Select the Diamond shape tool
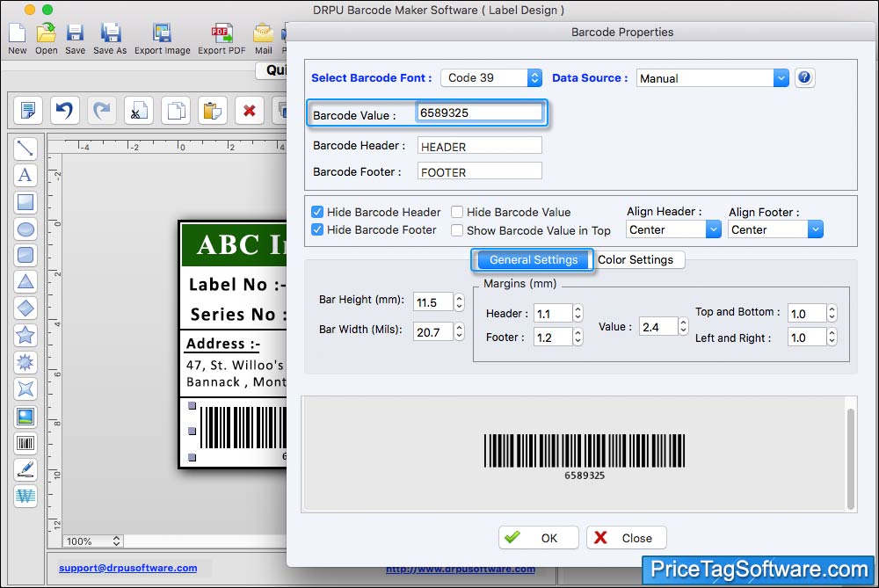Image resolution: width=879 pixels, height=588 pixels. (x=25, y=309)
